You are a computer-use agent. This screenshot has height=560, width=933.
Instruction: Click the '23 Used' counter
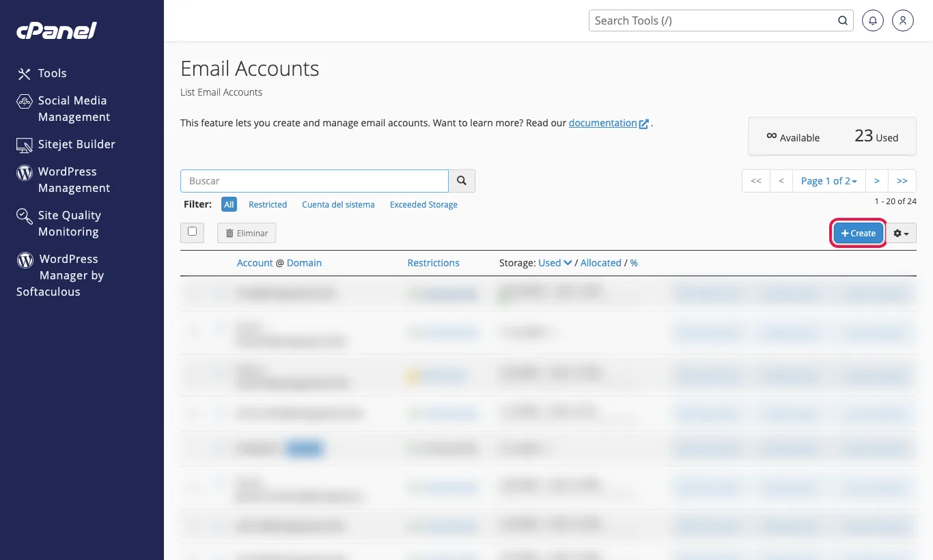point(876,137)
